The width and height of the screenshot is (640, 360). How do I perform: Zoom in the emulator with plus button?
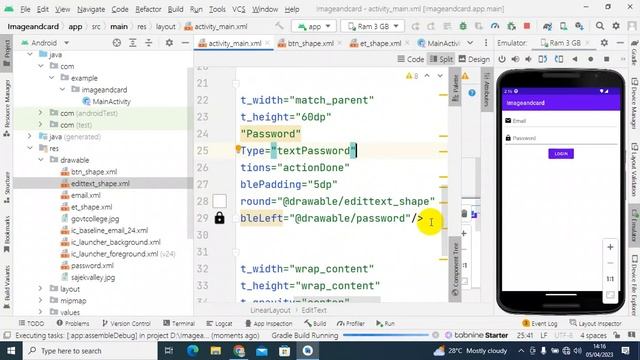pos(610,247)
